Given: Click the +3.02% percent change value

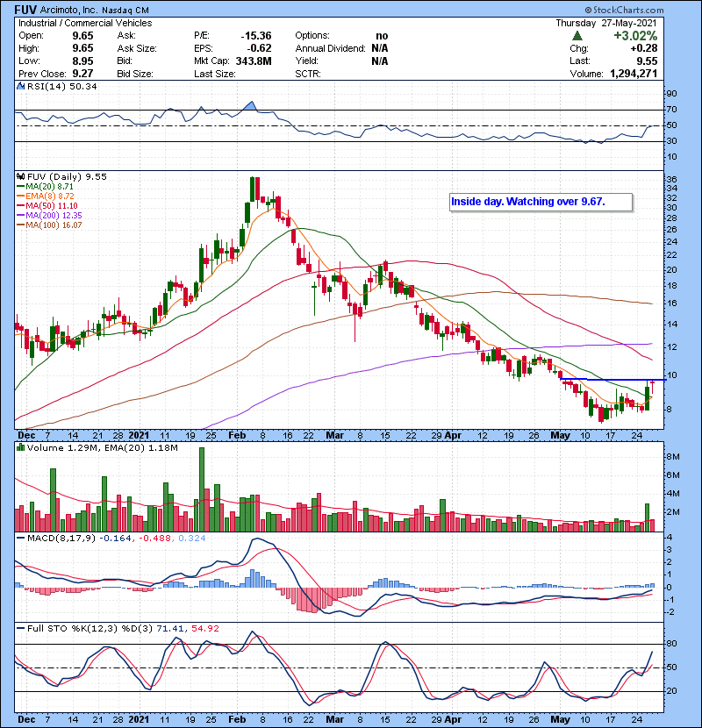Looking at the screenshot, I should pos(635,36).
